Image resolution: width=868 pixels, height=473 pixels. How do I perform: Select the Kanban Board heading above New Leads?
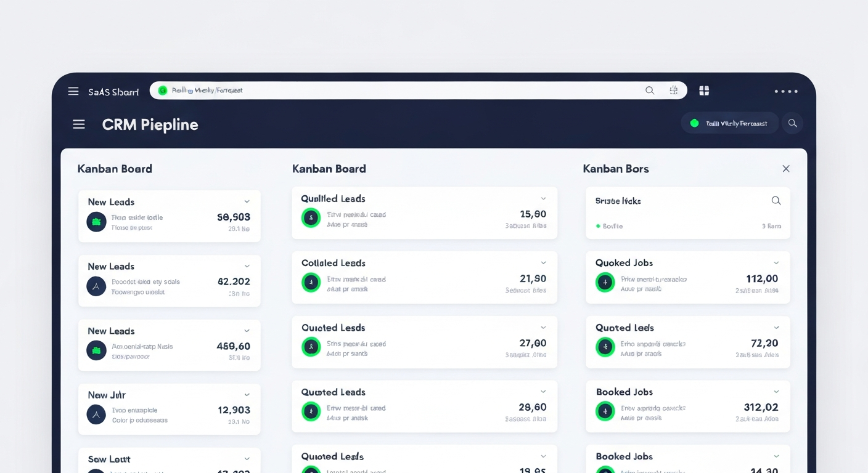coord(115,169)
